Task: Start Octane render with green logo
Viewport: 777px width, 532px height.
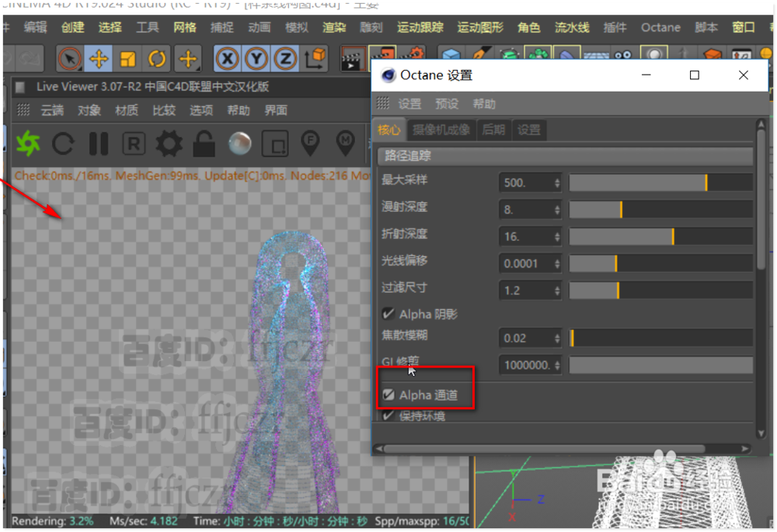Action: [28, 144]
